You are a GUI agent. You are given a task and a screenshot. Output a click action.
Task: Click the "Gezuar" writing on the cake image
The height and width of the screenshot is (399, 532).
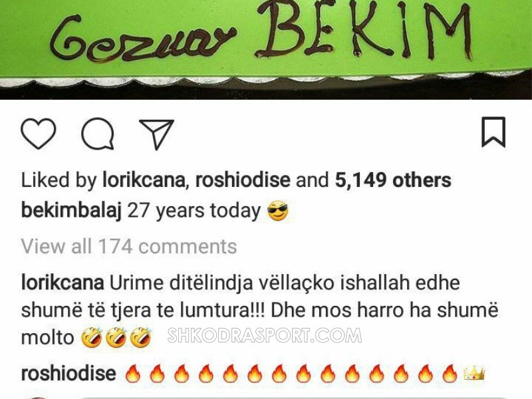pyautogui.click(x=142, y=39)
